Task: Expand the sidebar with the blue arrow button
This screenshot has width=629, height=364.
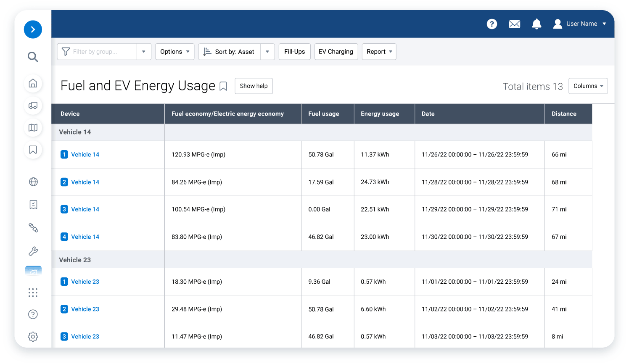Action: tap(33, 29)
